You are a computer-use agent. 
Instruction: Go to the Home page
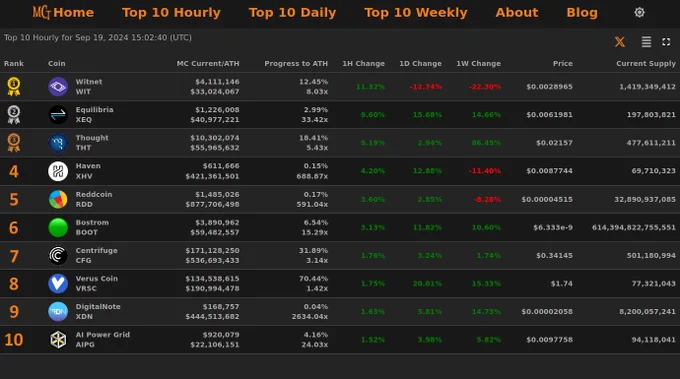tap(73, 13)
